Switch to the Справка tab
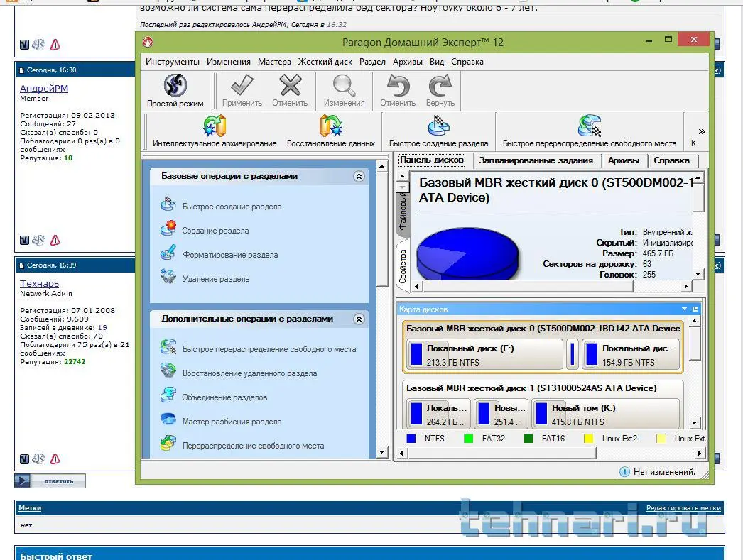This screenshot has width=743, height=560. (x=672, y=160)
